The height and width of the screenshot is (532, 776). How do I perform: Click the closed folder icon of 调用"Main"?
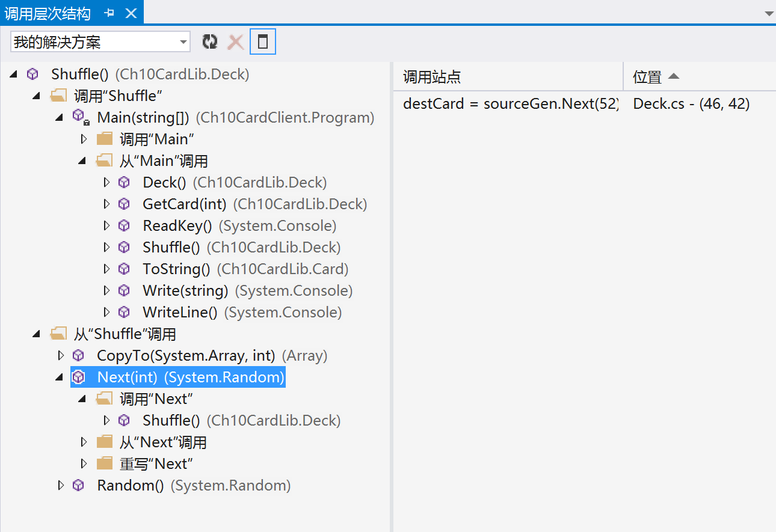tap(105, 139)
